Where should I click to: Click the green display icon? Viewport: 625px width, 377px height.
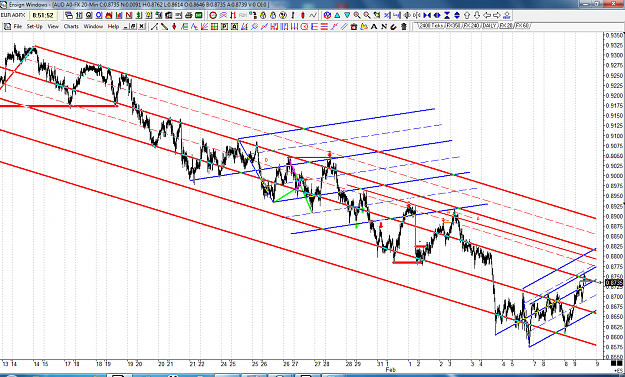[199, 16]
